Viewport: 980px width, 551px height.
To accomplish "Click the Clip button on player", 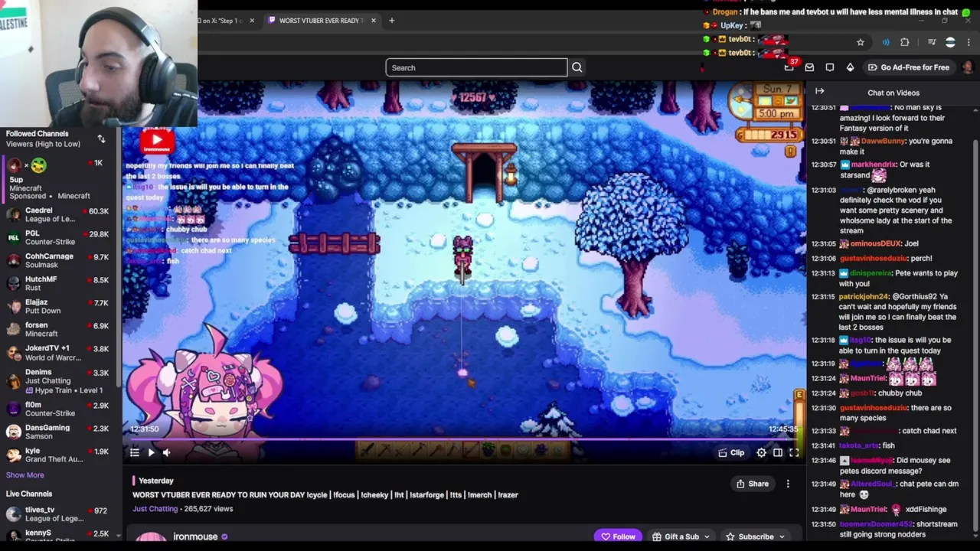I will click(x=731, y=452).
